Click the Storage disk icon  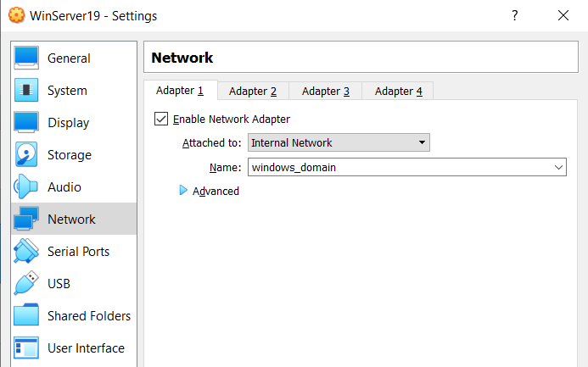click(26, 155)
